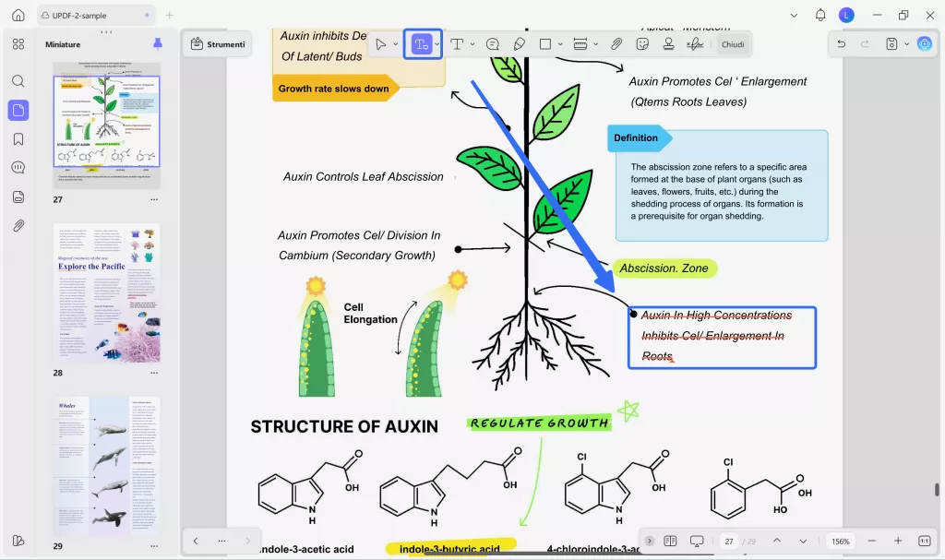The height and width of the screenshot is (560, 945).
Task: Open options for page 27 thumbnail
Action: coord(154,199)
